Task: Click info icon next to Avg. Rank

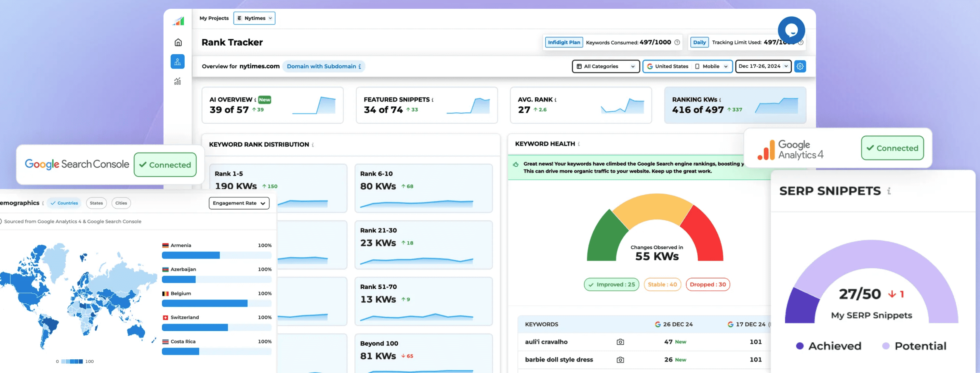Action: coord(555,100)
